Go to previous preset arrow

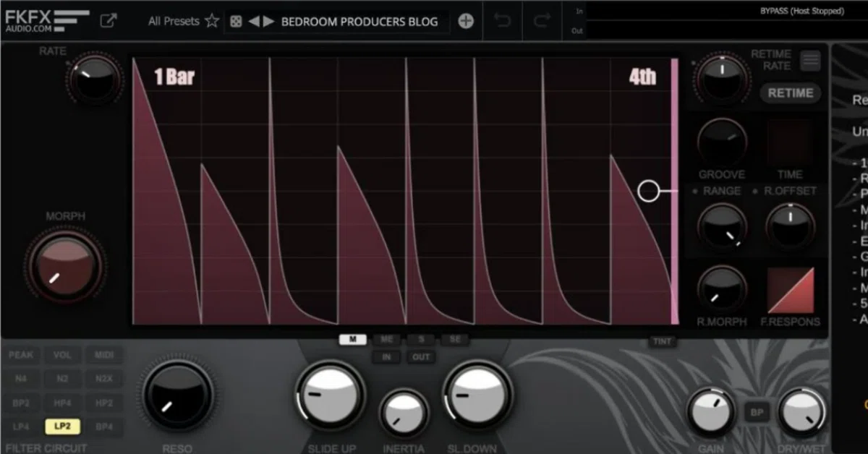(x=254, y=22)
